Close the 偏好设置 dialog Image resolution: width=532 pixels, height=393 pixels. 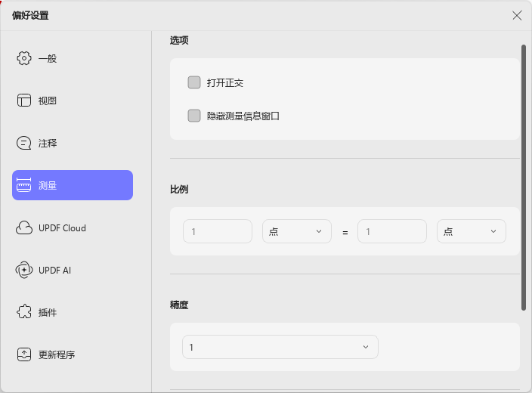[x=517, y=15]
